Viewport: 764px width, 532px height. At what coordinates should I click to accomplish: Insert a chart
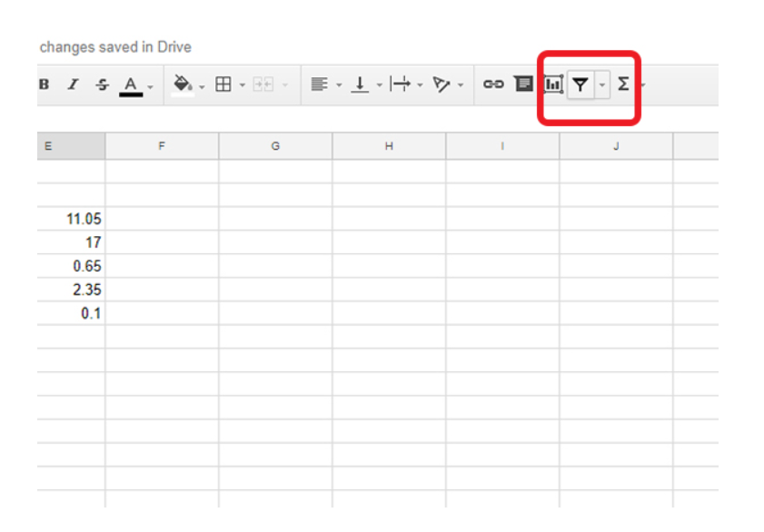pyautogui.click(x=555, y=84)
